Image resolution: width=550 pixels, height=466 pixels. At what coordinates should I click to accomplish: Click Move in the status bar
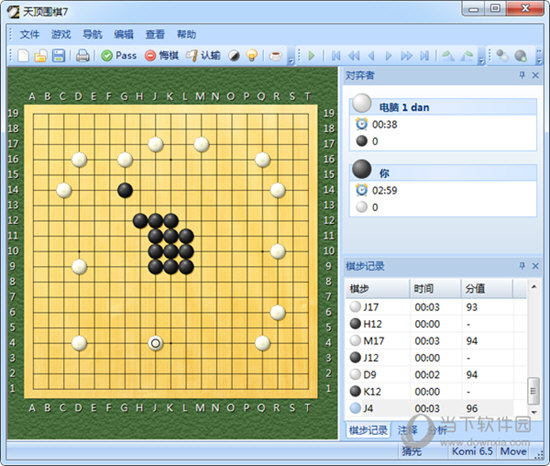point(513,451)
